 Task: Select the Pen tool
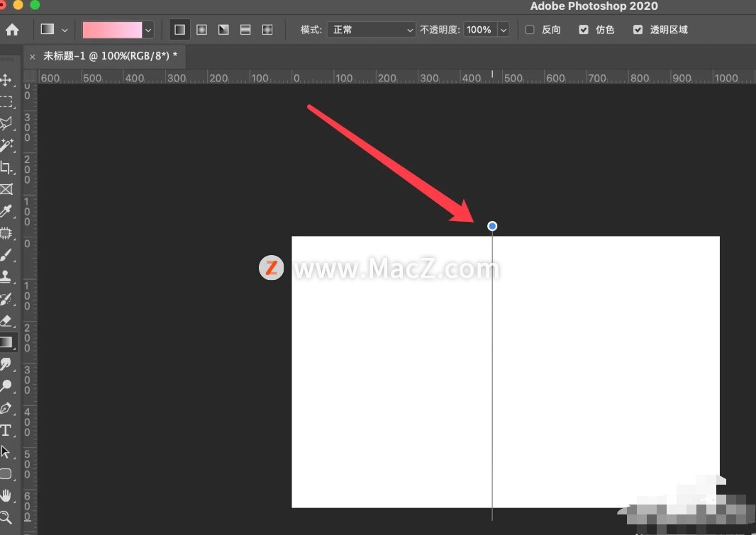point(6,408)
